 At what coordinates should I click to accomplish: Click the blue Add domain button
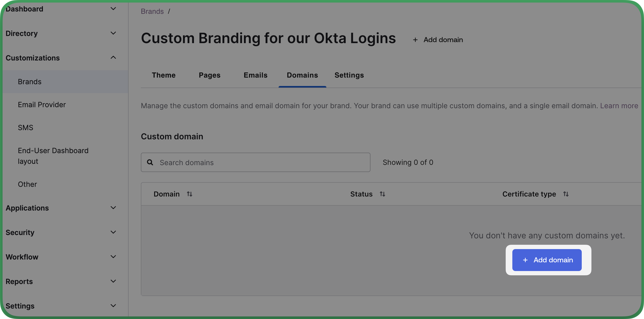tap(547, 260)
